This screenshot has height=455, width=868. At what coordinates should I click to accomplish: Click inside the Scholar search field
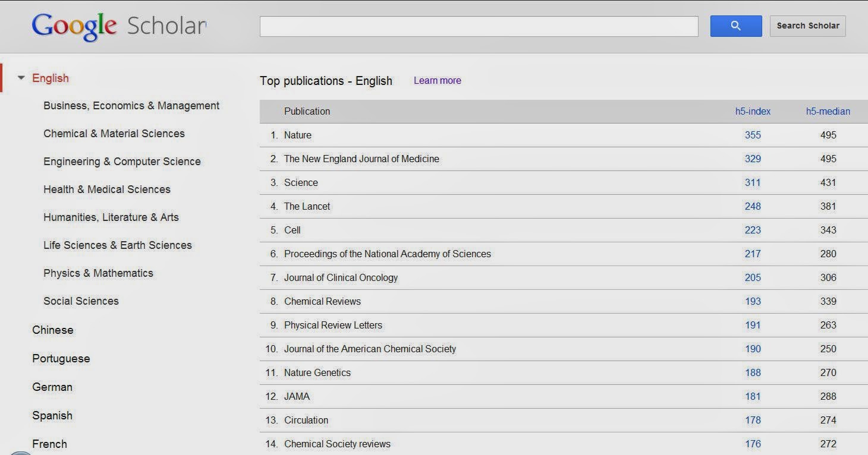(x=478, y=26)
